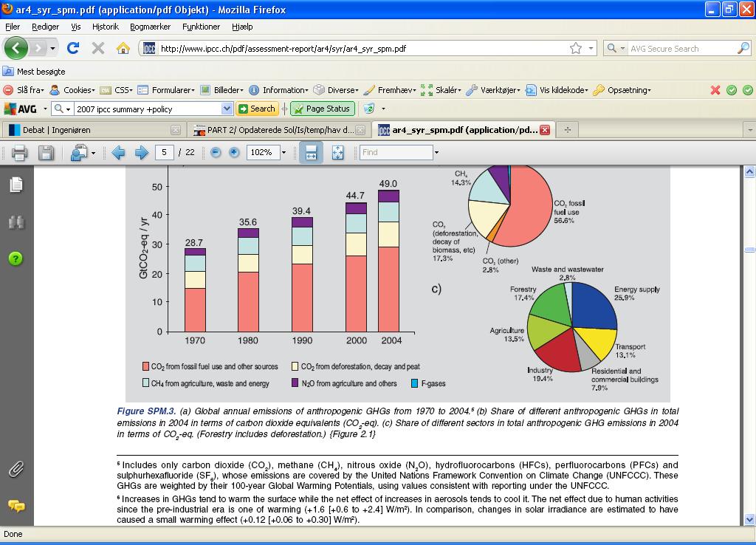Image resolution: width=756 pixels, height=545 pixels.
Task: Open the Formularer dropdown
Action: (166, 90)
